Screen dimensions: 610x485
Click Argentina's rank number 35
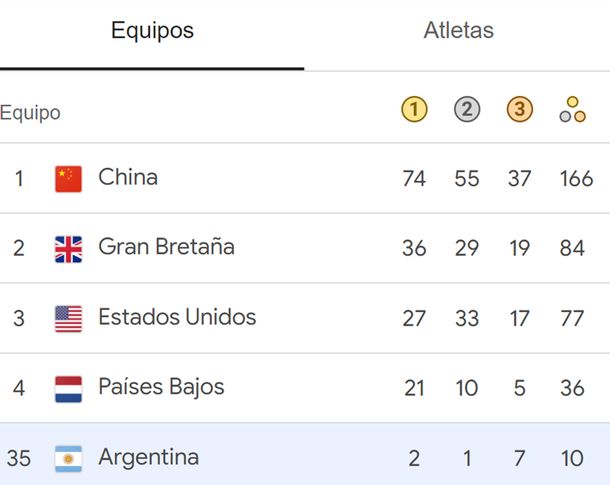pos(19,459)
